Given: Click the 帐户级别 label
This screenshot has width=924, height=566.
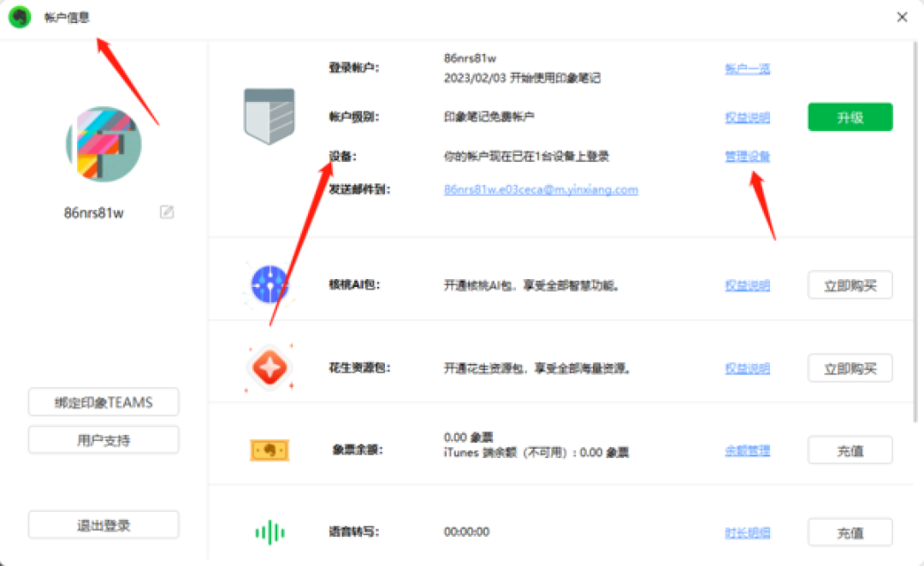Looking at the screenshot, I should pos(353,116).
